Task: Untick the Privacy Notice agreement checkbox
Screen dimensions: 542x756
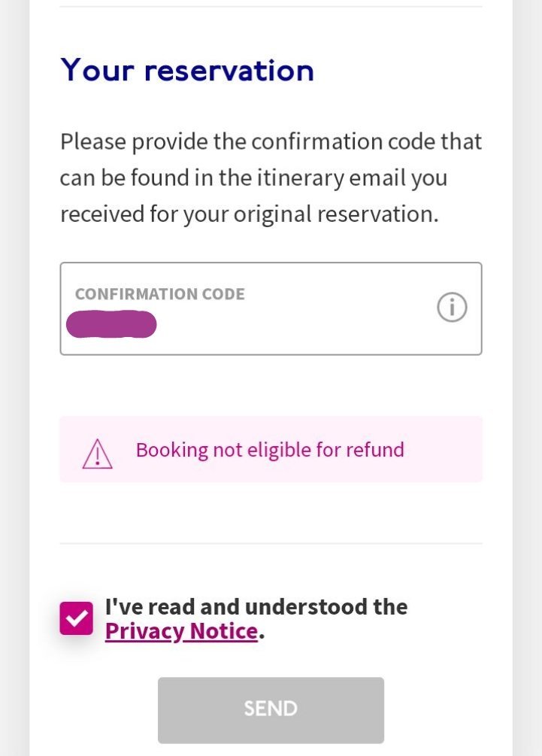Action: tap(77, 618)
